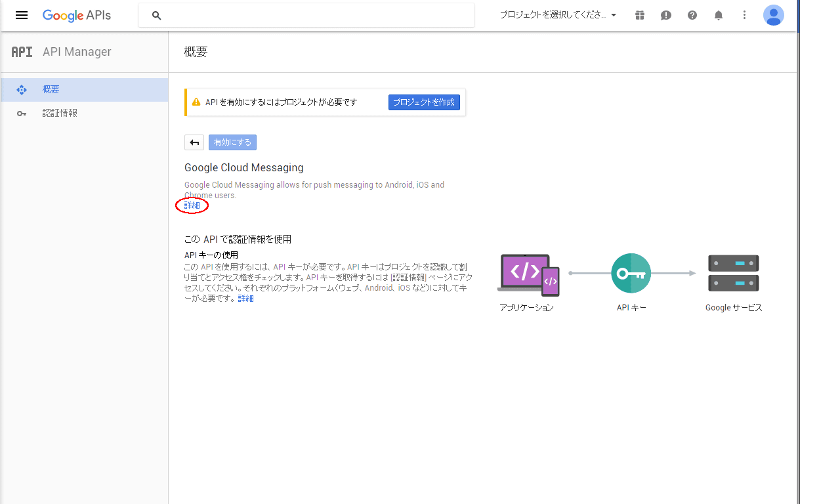This screenshot has width=840, height=504.
Task: Open the help question mark icon
Action: coord(692,15)
